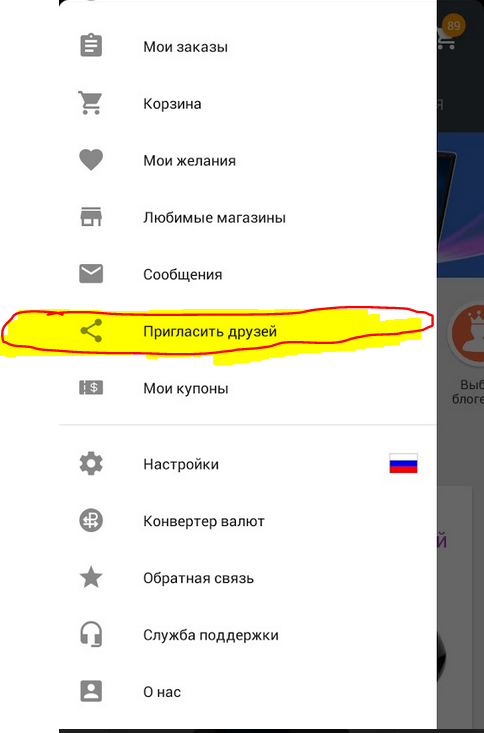Open Конвертер валют
Viewport: 484px width, 733px height.
pos(248,521)
